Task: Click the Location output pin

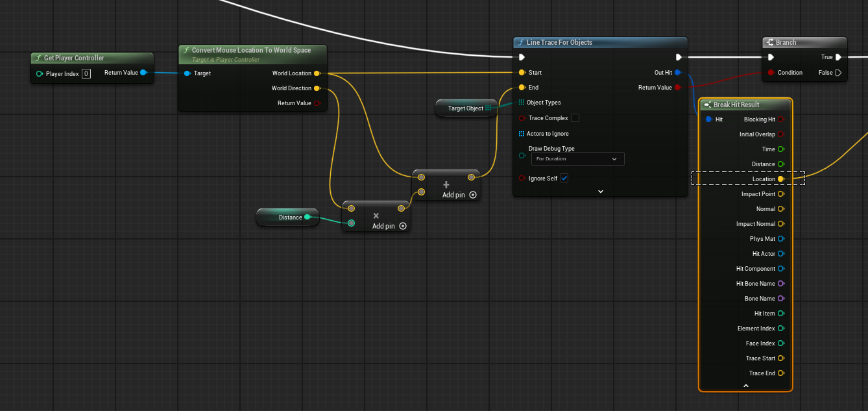Action: tap(781, 179)
